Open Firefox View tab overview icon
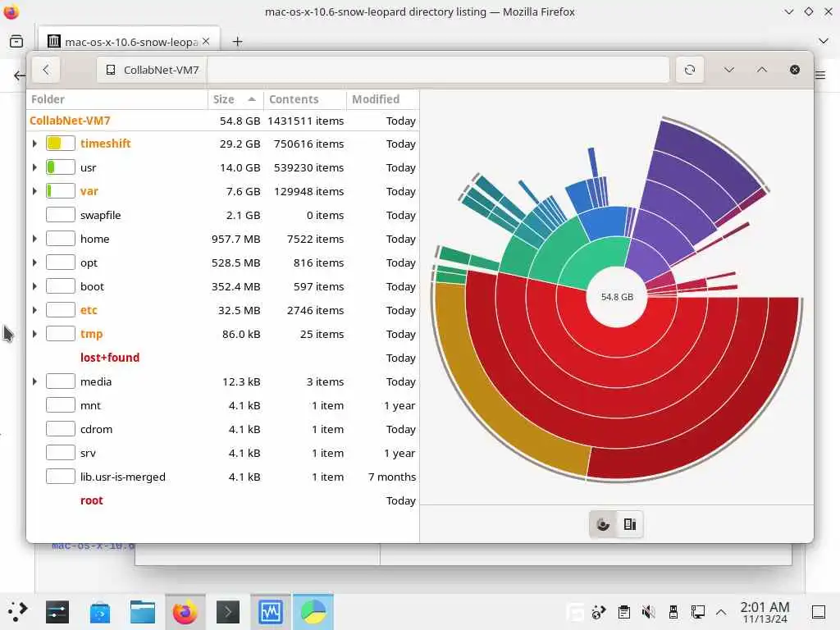 click(x=16, y=41)
